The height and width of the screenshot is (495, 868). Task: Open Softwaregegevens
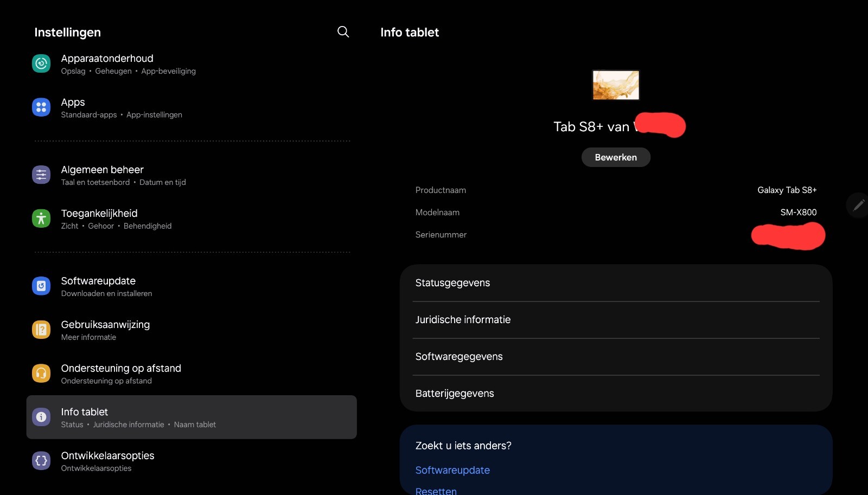[x=616, y=357]
